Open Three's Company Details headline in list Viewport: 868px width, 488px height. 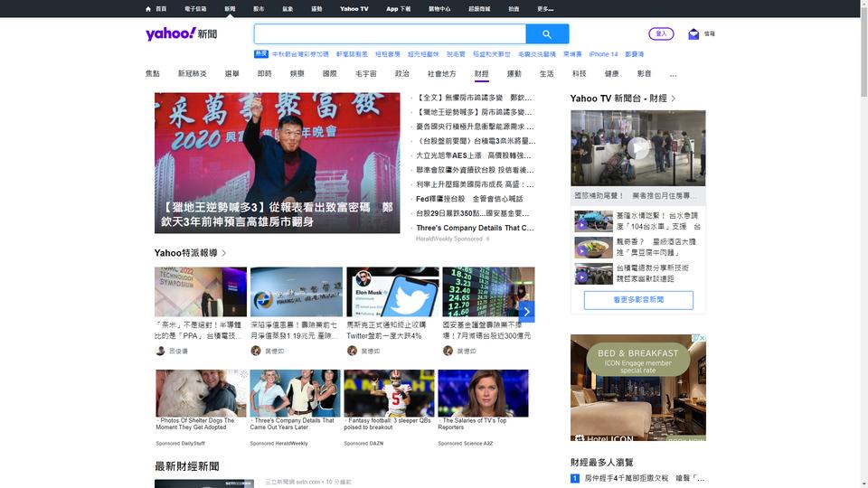pyautogui.click(x=475, y=228)
